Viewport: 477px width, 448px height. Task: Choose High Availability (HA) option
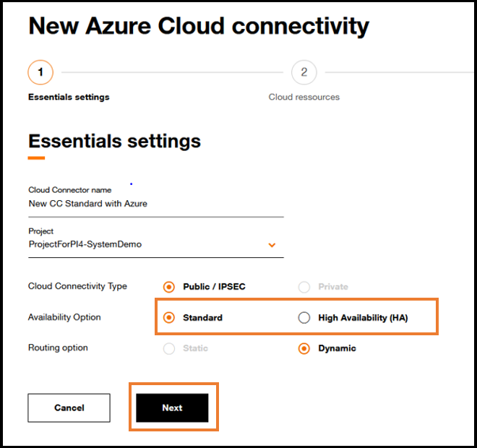pyautogui.click(x=304, y=317)
